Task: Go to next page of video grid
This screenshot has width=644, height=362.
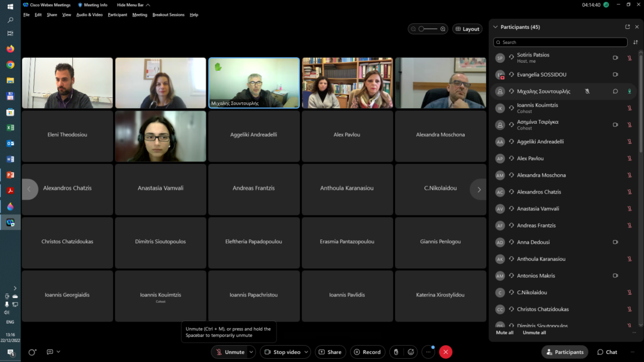Action: point(479,189)
